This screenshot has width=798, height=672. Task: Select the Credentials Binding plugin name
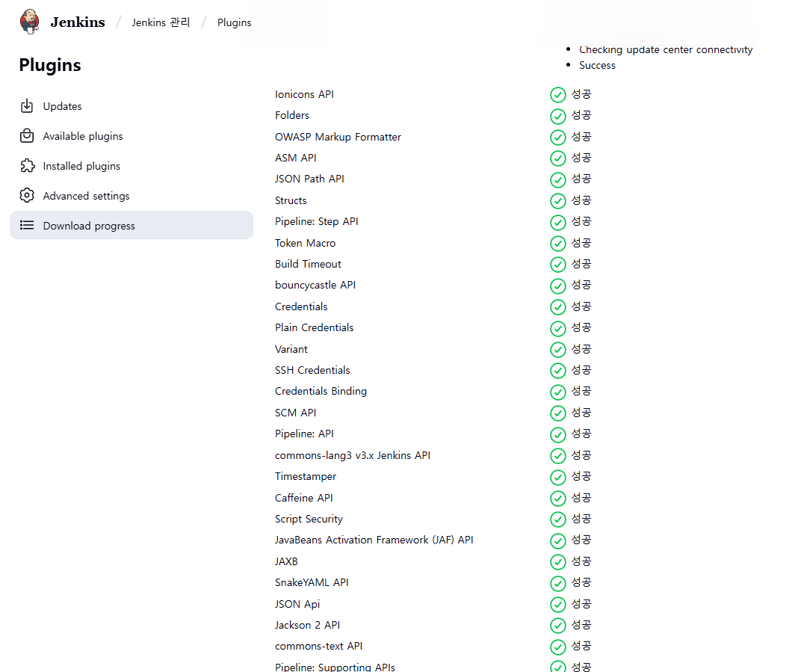(321, 391)
